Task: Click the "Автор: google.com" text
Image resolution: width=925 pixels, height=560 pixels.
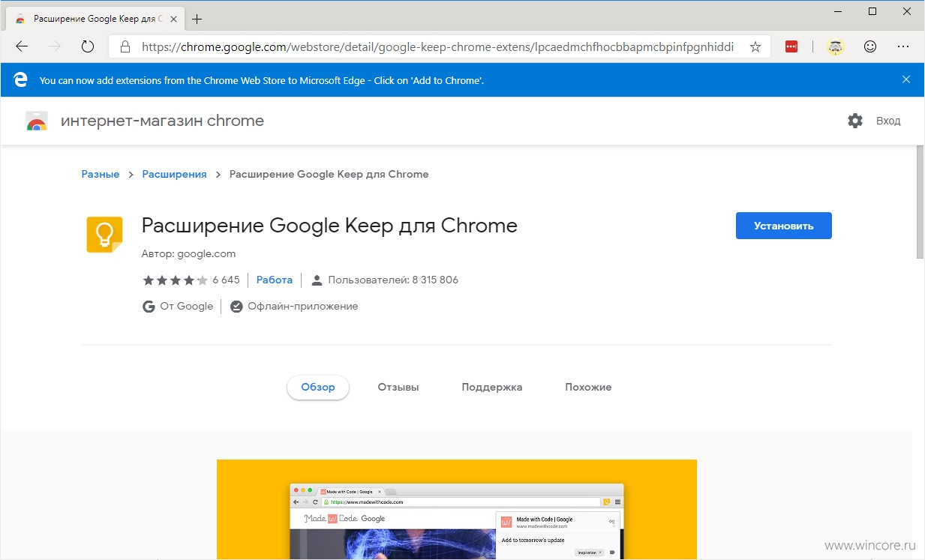Action: click(x=188, y=253)
